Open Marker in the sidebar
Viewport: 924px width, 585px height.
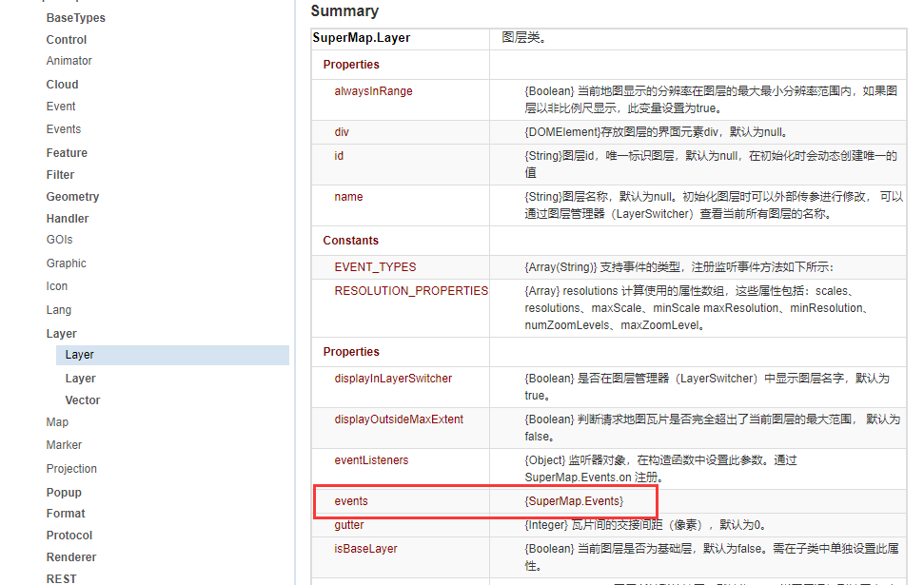coord(64,445)
